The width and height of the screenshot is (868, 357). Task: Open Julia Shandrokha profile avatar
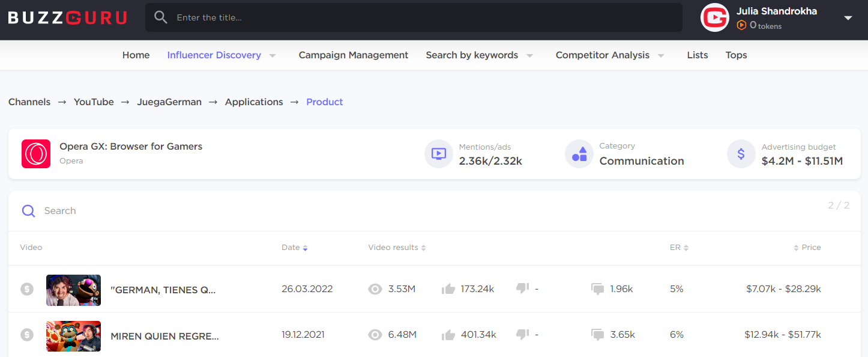click(714, 17)
